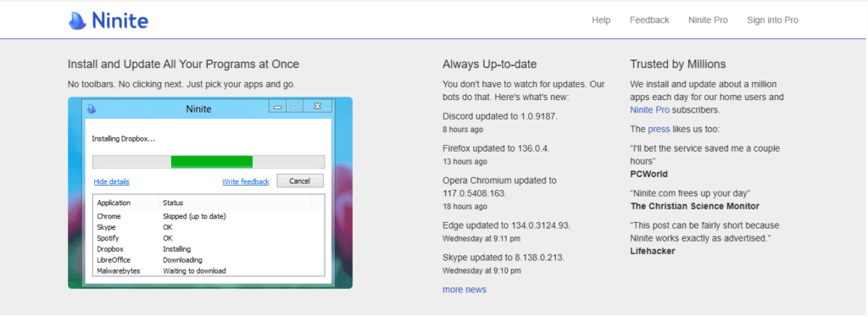Click 'Skype updated to 8.138.0.213.' news item

coord(504,258)
